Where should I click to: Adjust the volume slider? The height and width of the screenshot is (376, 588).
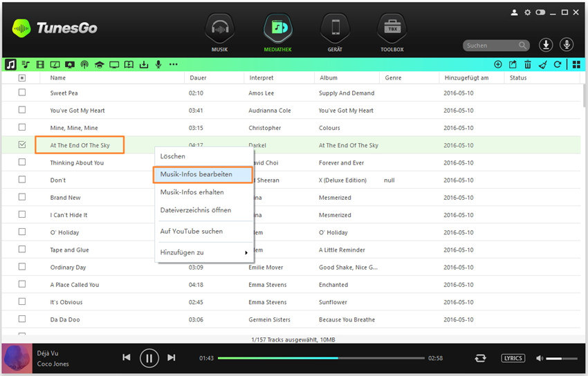(562, 359)
